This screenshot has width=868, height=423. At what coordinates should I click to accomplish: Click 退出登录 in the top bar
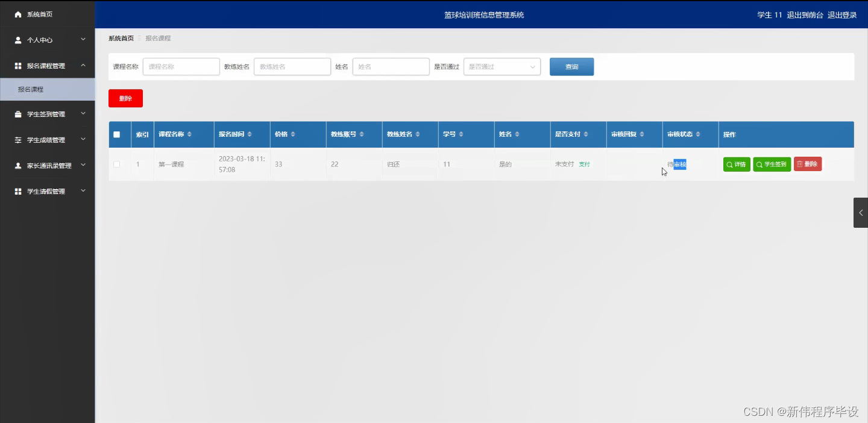(842, 15)
